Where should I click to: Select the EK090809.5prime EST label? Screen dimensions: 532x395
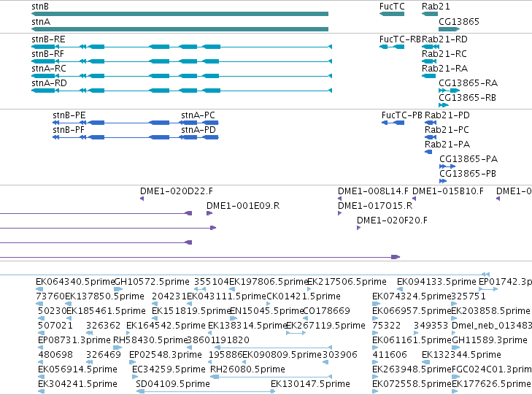tap(282, 355)
